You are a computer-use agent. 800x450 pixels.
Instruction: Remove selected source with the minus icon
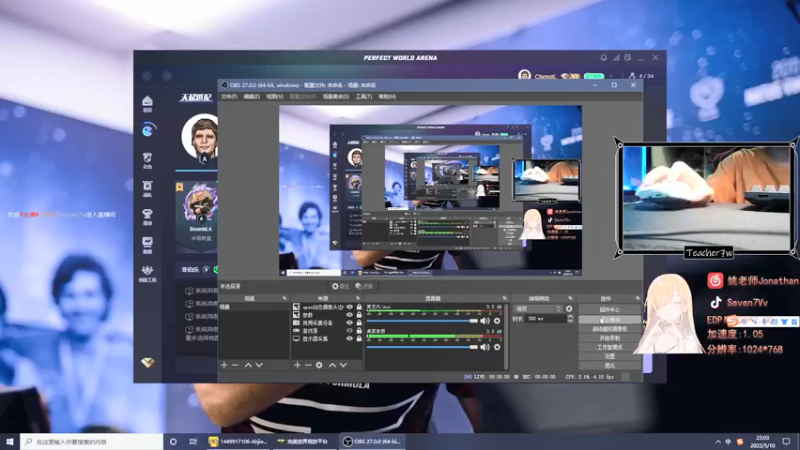308,365
